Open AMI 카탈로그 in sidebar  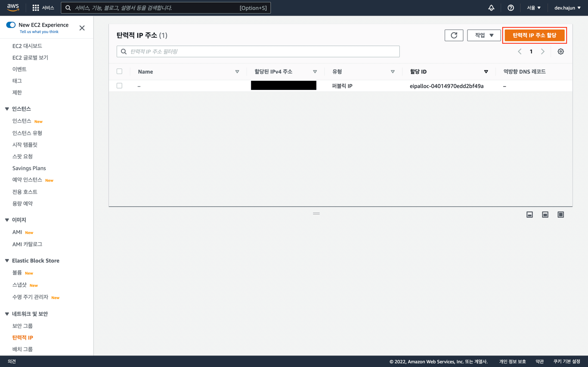27,244
